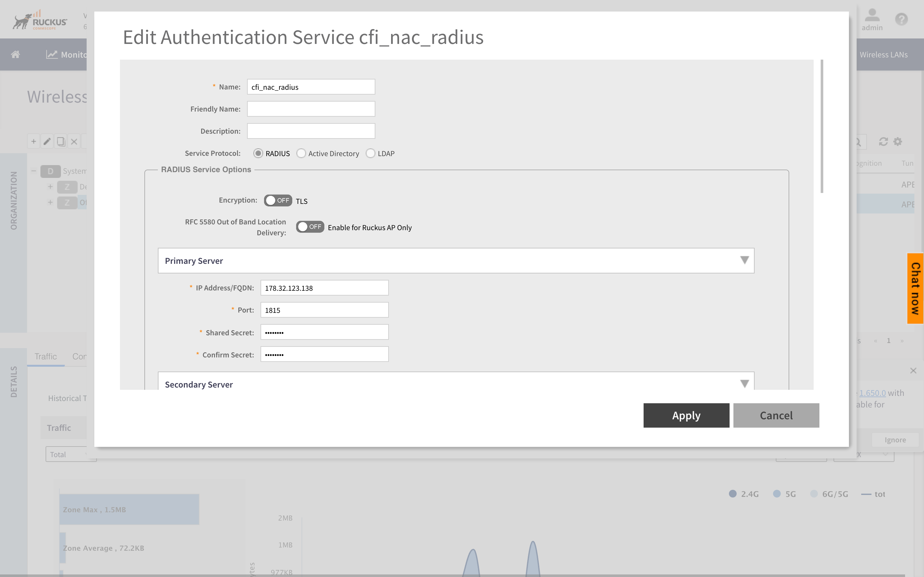The width and height of the screenshot is (924, 577).
Task: Open the settings gear icon on right
Action: 898,142
